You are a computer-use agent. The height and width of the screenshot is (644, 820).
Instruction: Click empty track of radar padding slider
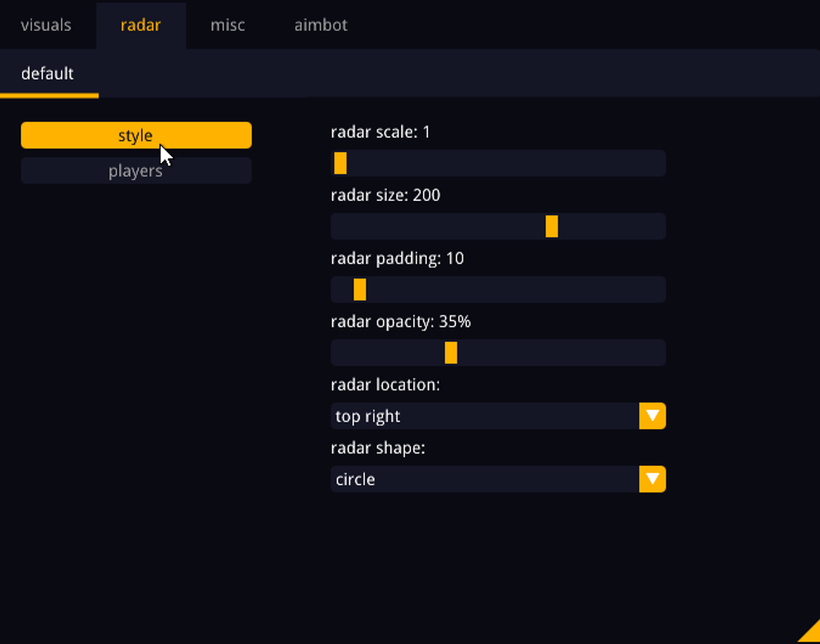point(512,290)
